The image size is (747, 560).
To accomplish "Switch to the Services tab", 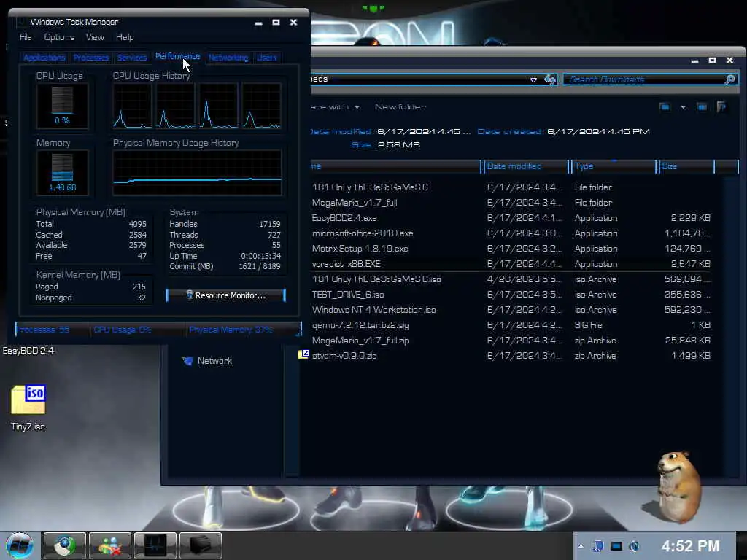I will 132,58.
